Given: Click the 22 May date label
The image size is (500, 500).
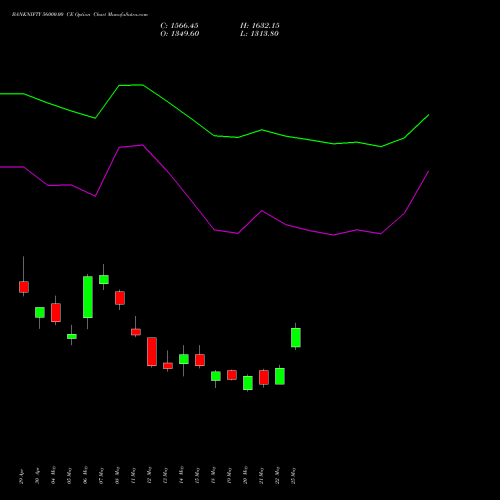Looking at the screenshot, I should point(277,475).
